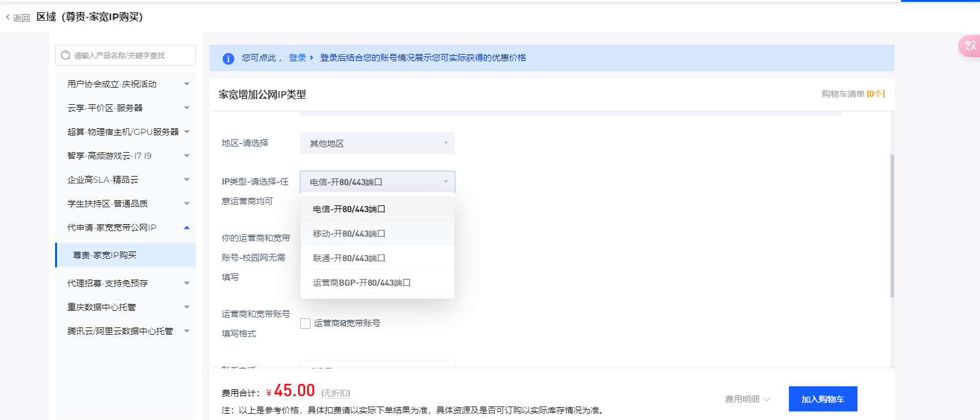
Task: Choose 联通-开80/443端口 from list
Action: click(349, 258)
